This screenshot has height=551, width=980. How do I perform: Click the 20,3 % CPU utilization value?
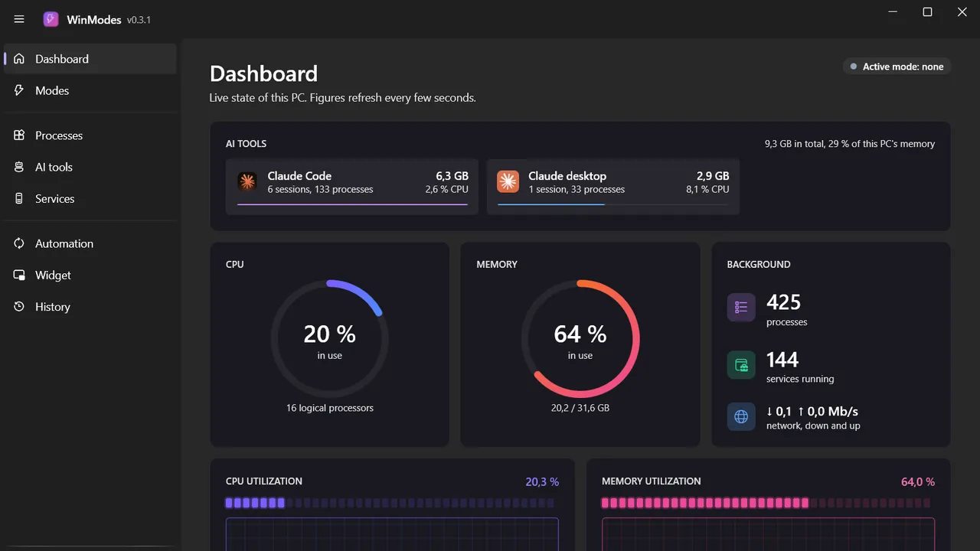coord(542,482)
